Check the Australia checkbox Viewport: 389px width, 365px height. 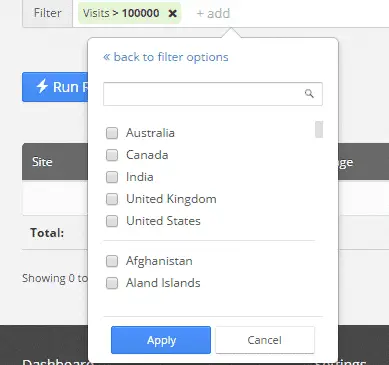coord(112,133)
